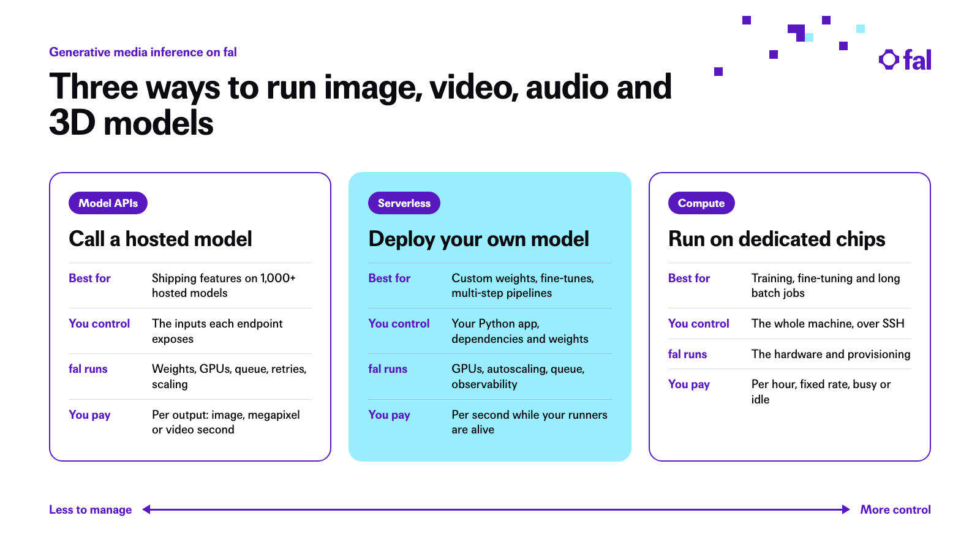Click the 'Run on dedicated chips' heading
The width and height of the screenshot is (980, 551).
click(777, 239)
